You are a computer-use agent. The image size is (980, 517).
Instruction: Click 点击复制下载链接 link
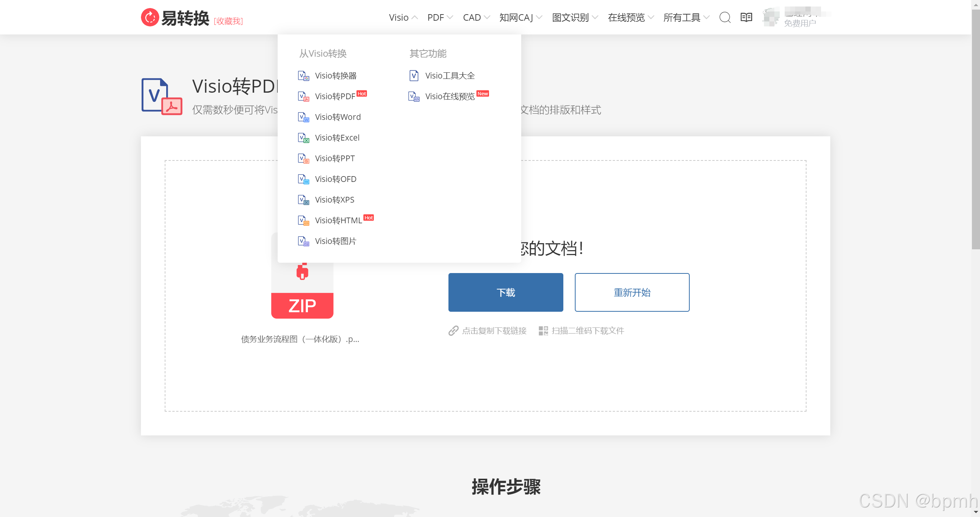pyautogui.click(x=494, y=330)
